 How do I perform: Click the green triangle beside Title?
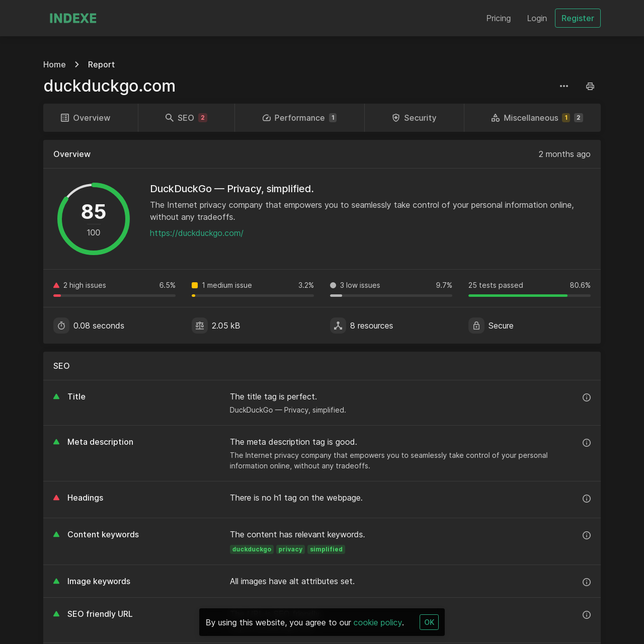(56, 396)
